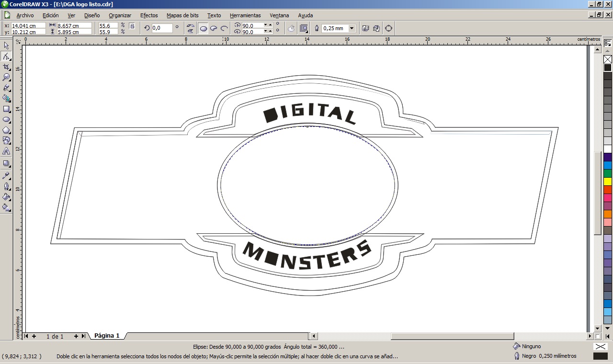Screen dimensions: 613x364
Task: Open the Efectos menu
Action: (149, 15)
